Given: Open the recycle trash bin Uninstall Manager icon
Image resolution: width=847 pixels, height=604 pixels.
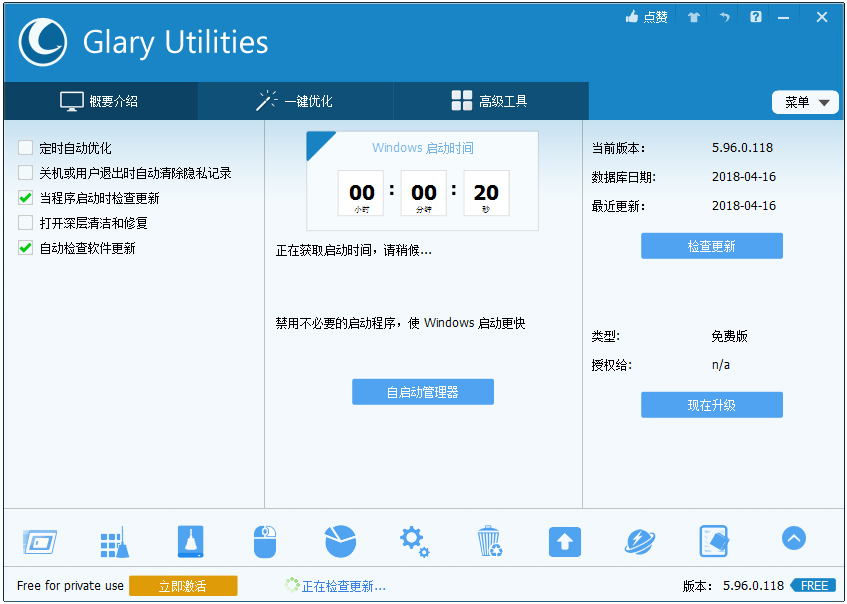Looking at the screenshot, I should tap(490, 541).
